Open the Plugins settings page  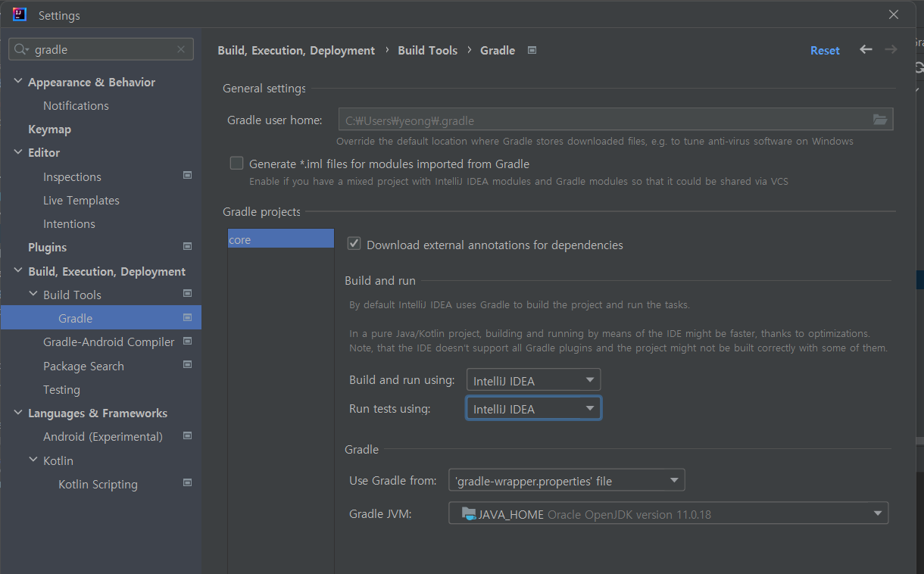click(x=47, y=248)
